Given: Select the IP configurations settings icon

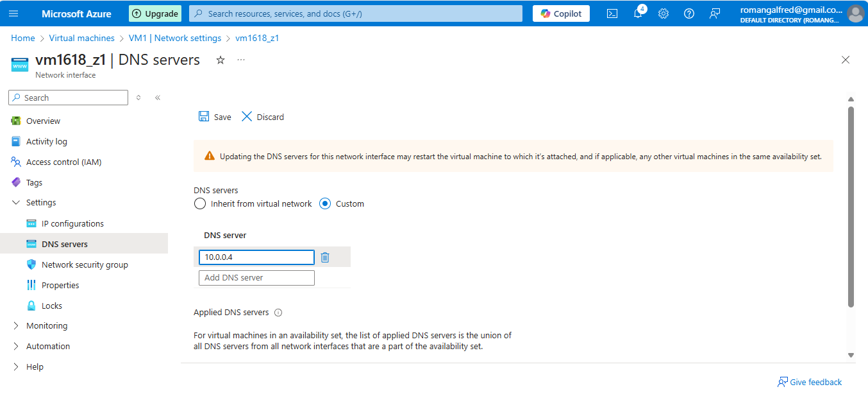Looking at the screenshot, I should point(31,223).
